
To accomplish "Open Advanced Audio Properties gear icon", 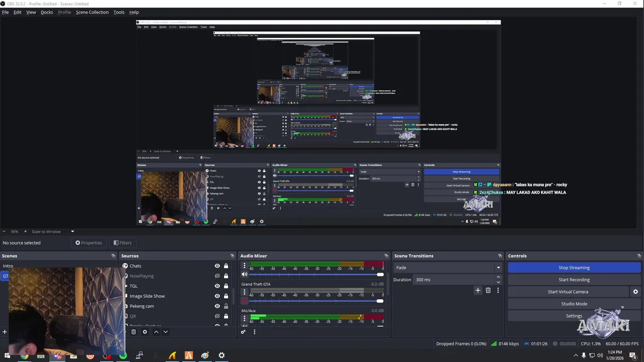I will point(244,332).
